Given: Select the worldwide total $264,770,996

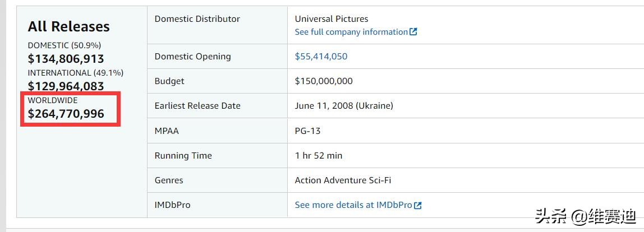Looking at the screenshot, I should [x=66, y=114].
